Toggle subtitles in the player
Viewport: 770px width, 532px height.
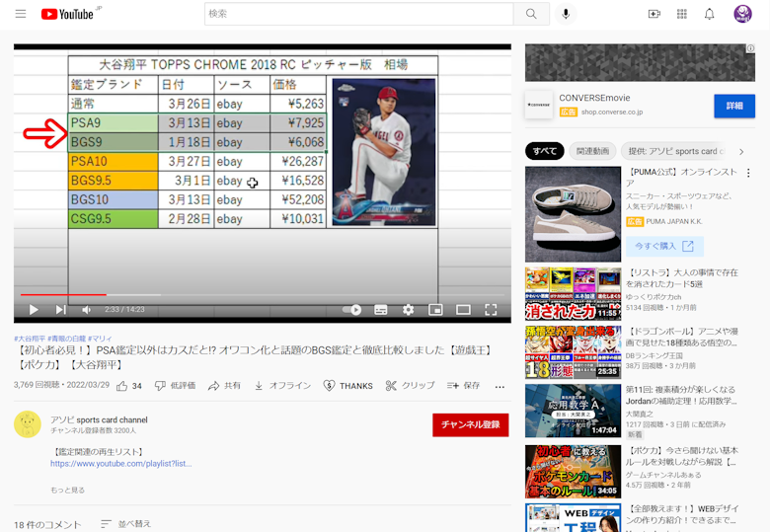[380, 310]
